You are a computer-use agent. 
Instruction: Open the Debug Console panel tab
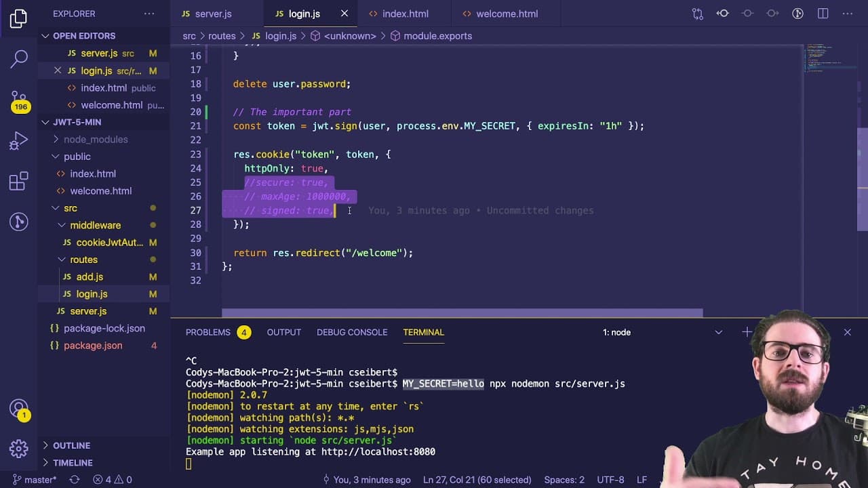coord(352,332)
